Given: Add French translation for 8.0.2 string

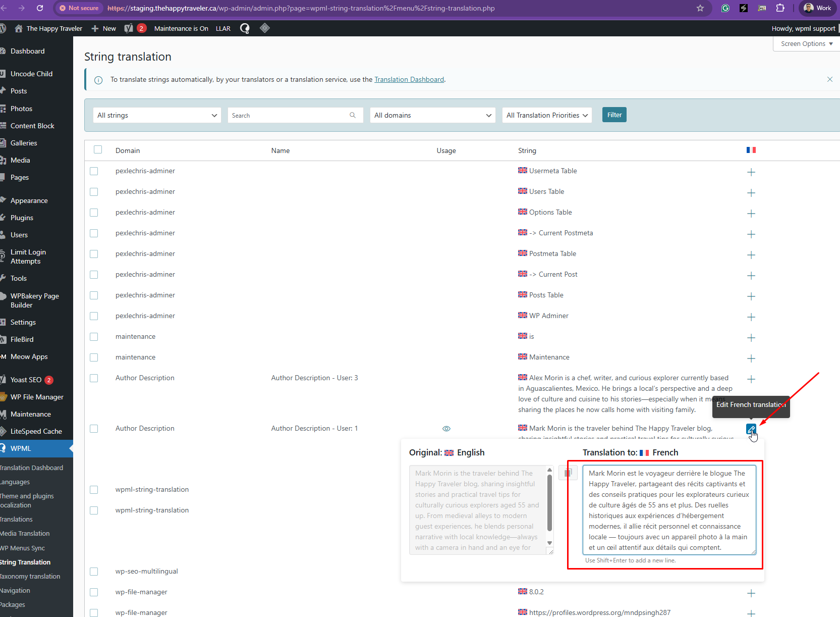Looking at the screenshot, I should pos(751,593).
